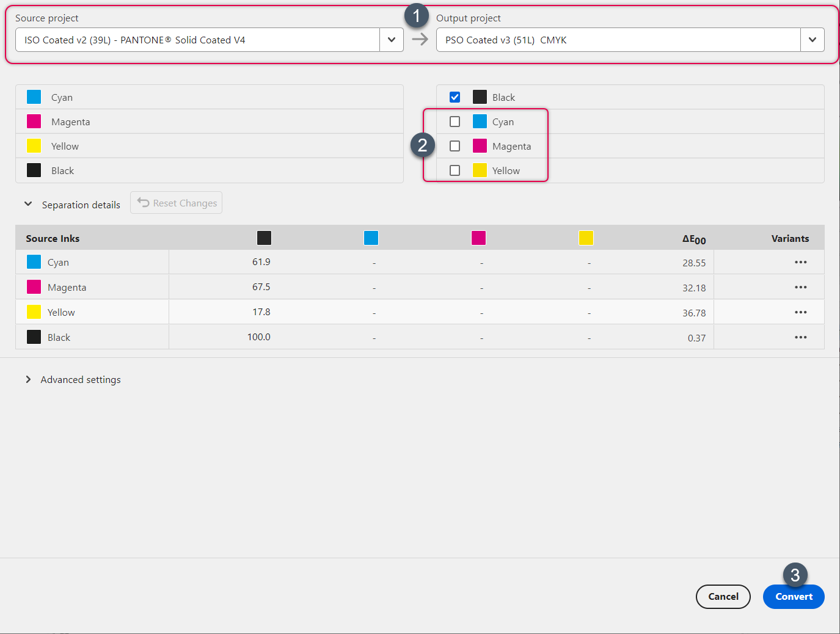Enable the Yellow output ink checkbox
This screenshot has height=634, width=840.
(x=455, y=170)
